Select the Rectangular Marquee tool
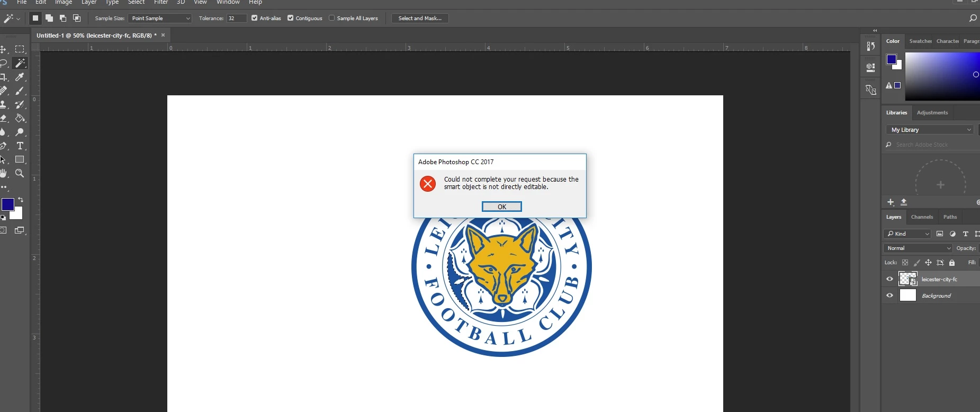980x412 pixels. coord(20,49)
